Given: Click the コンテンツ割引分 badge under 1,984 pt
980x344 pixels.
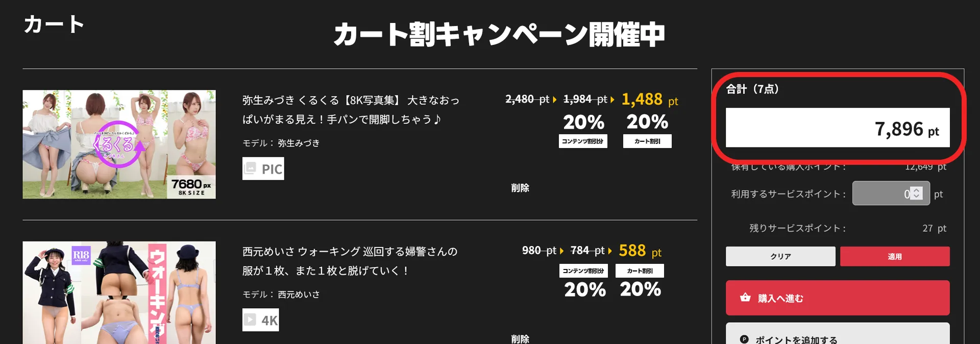Looking at the screenshot, I should click(583, 141).
